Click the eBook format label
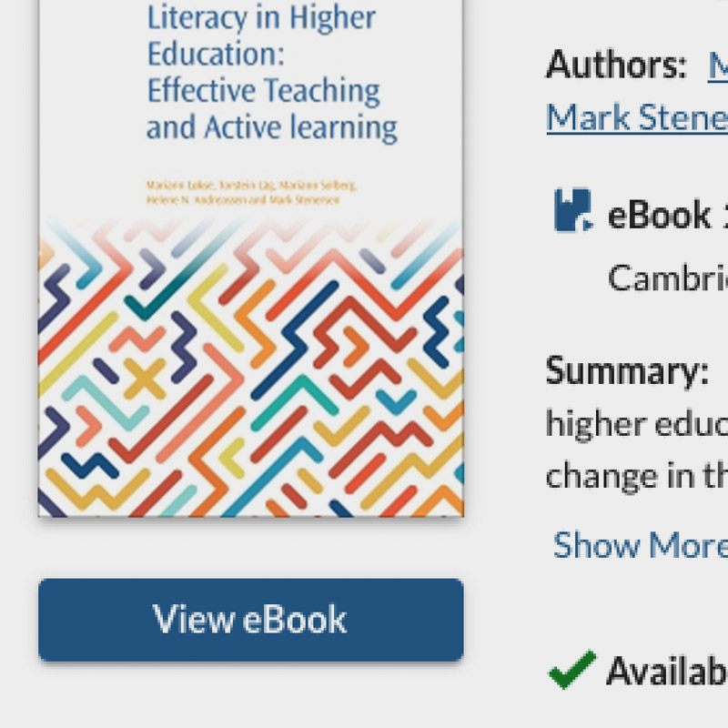The image size is (728, 728). (x=660, y=216)
